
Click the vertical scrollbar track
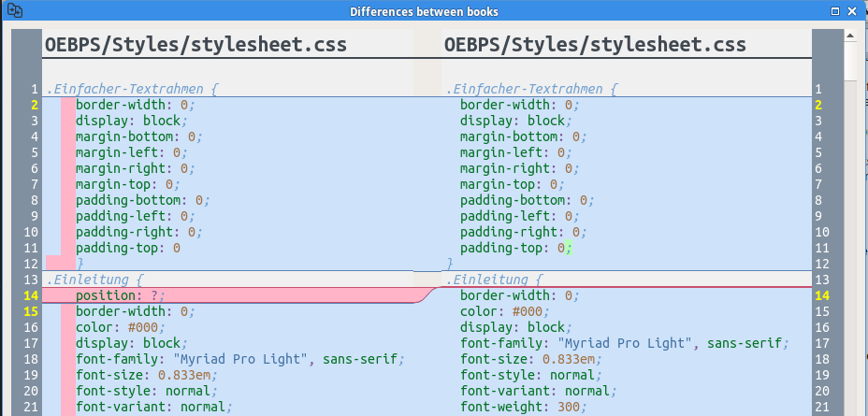tap(850, 234)
